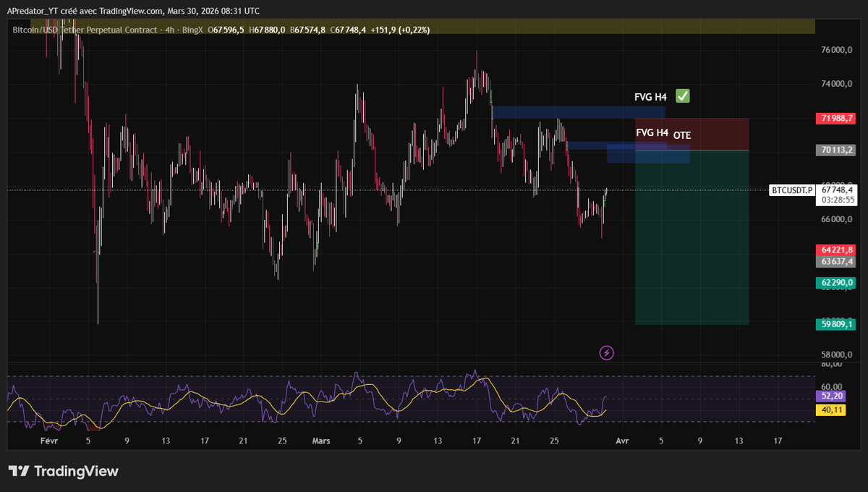Click the 67748,4 current price label
Image resolution: width=868 pixels, height=492 pixels.
pos(836,190)
